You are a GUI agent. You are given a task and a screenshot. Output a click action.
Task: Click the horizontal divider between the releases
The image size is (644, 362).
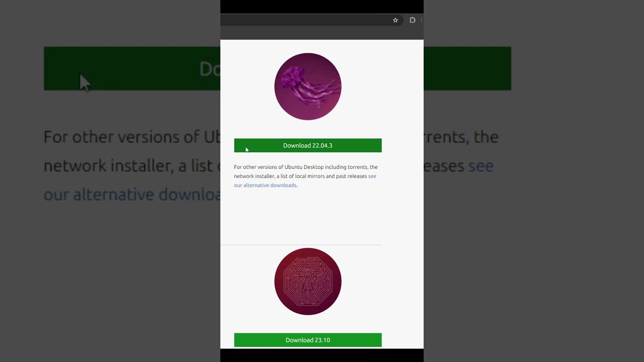coord(301,245)
